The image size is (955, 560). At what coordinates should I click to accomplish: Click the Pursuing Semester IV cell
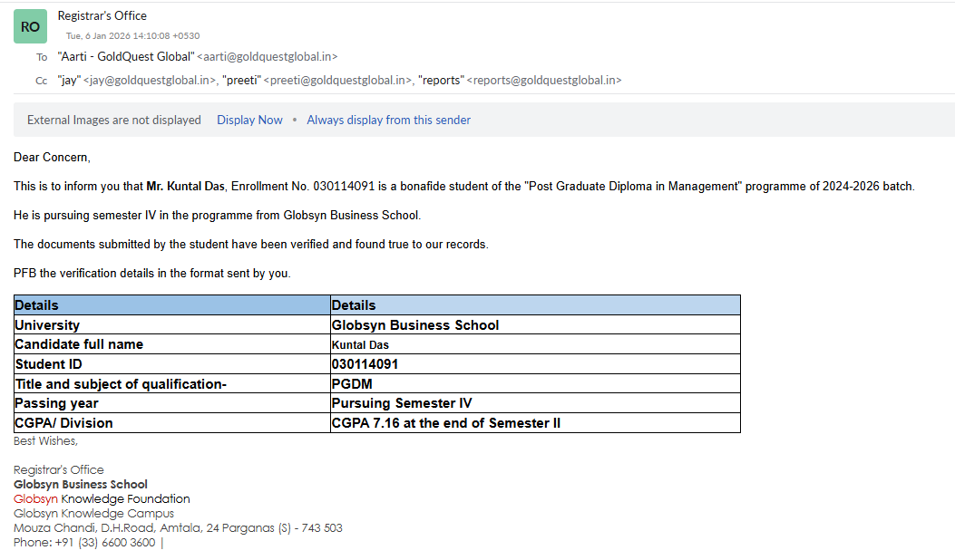pos(402,403)
